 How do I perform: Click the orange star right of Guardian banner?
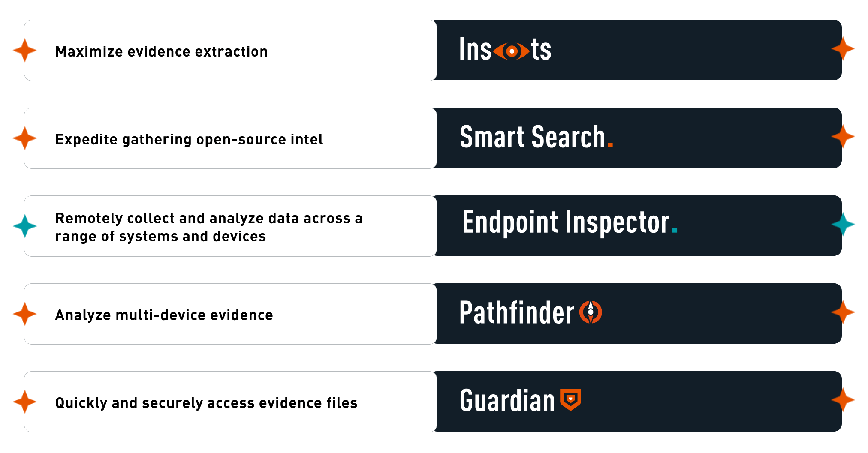click(x=843, y=400)
